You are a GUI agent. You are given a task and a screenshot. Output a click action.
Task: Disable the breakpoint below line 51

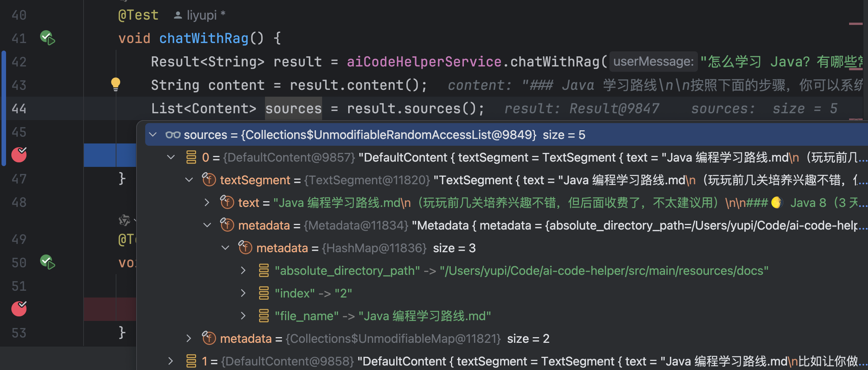click(19, 309)
